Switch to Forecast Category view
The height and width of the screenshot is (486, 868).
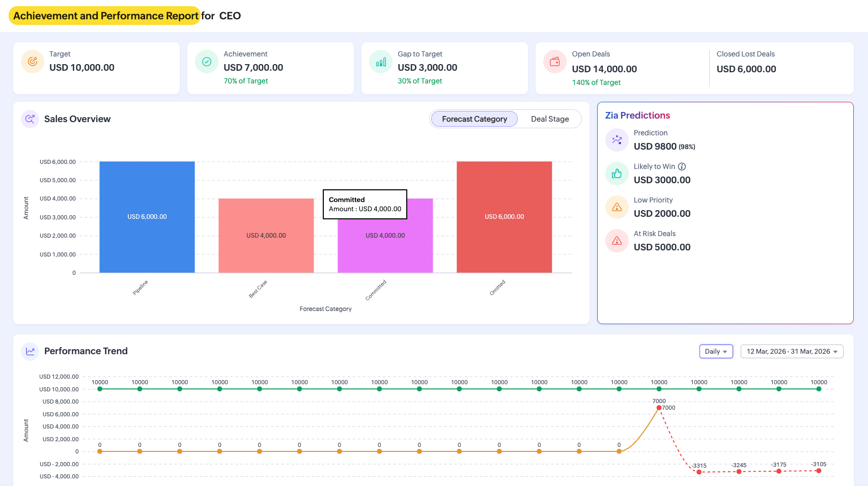click(474, 119)
